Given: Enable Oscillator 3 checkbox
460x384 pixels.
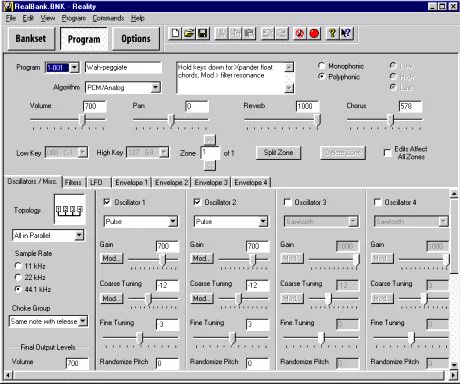Looking at the screenshot, I should point(287,202).
